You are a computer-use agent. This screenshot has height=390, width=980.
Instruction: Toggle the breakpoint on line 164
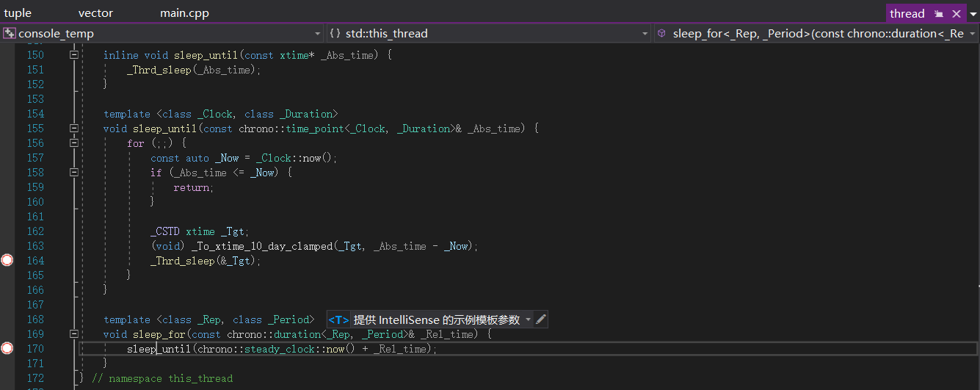[x=7, y=260]
